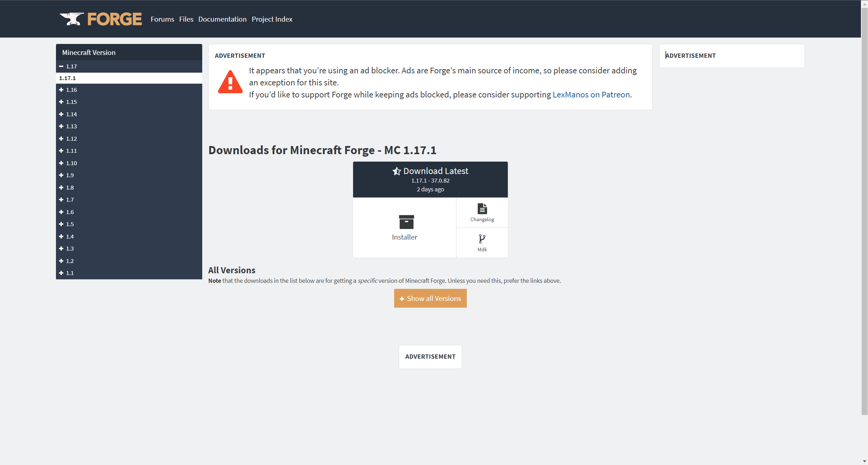Click the red ad blocker warning icon
Screen dimensions: 868x465
coord(230,82)
